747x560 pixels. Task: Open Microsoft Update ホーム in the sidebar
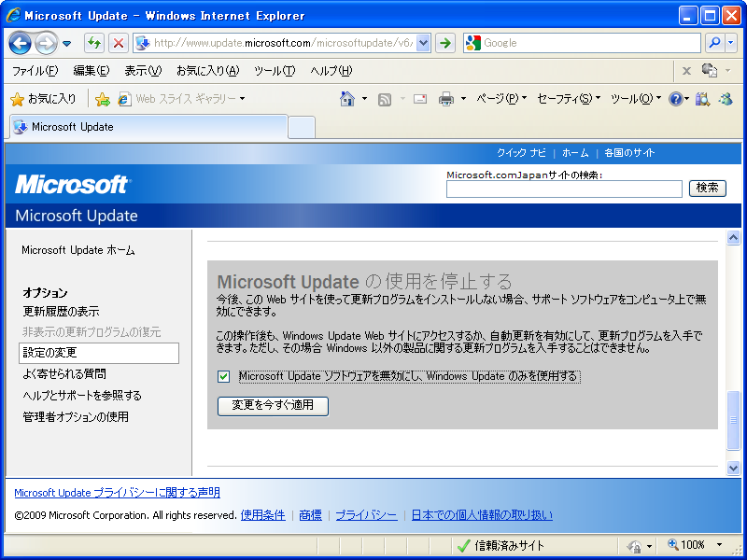coord(78,250)
